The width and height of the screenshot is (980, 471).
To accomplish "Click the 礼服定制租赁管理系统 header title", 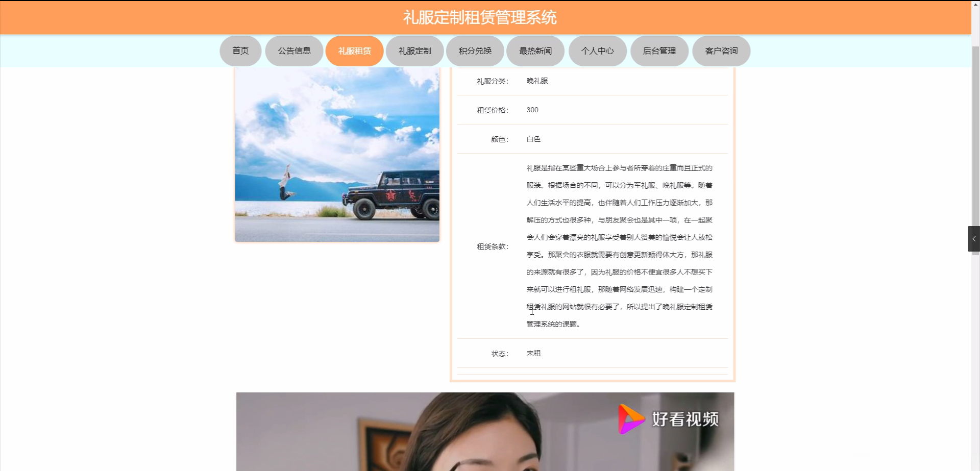I will point(480,17).
